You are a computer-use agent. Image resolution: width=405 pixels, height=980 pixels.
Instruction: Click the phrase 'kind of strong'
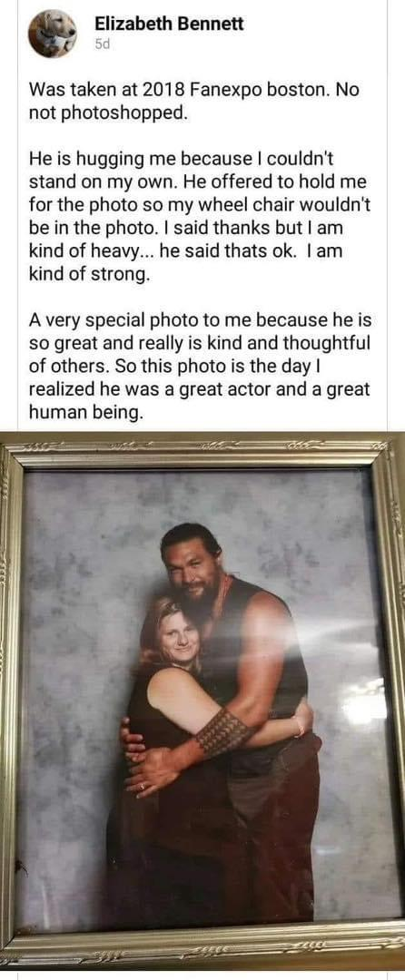[x=87, y=274]
